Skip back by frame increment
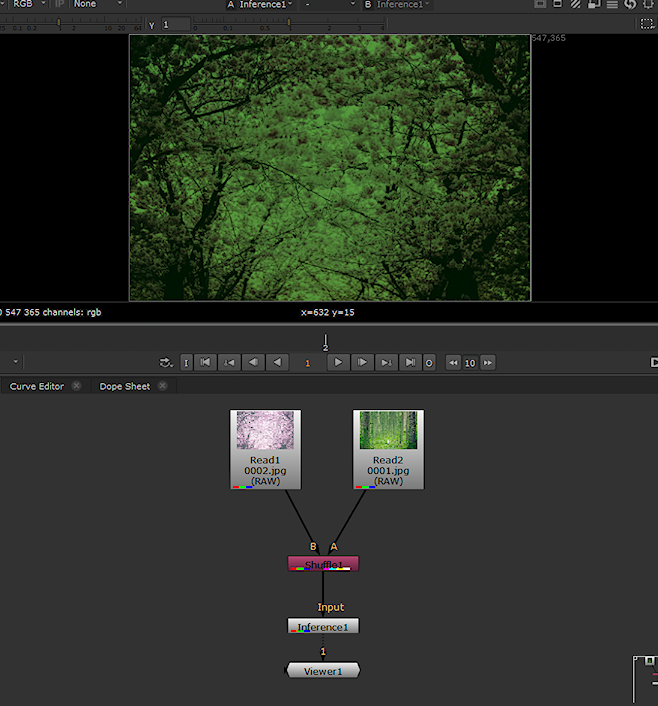658x706 pixels. coord(453,363)
